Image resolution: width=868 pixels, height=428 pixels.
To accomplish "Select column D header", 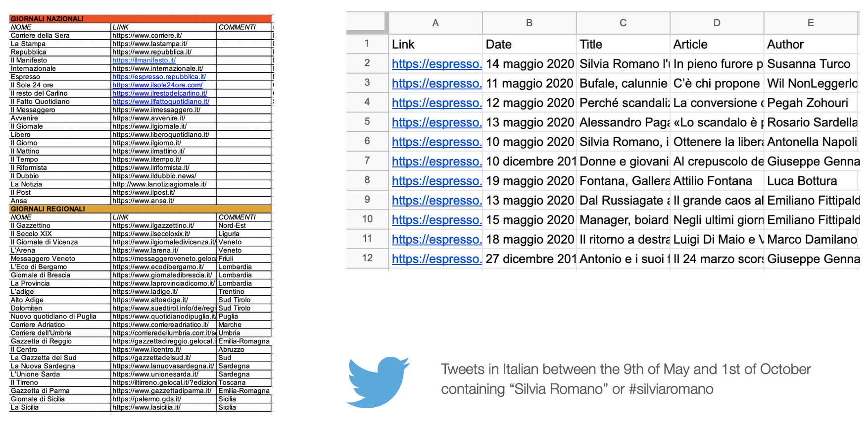I will [x=717, y=23].
